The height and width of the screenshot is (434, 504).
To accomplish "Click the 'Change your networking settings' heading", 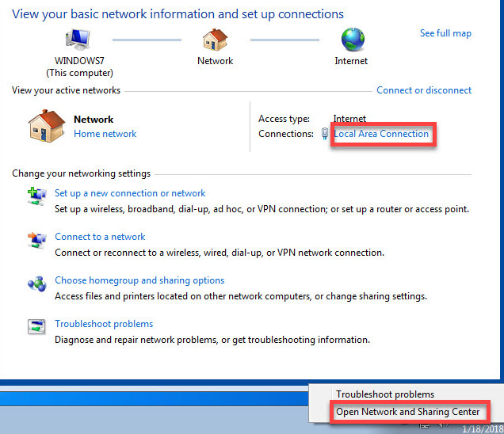I will point(82,173).
